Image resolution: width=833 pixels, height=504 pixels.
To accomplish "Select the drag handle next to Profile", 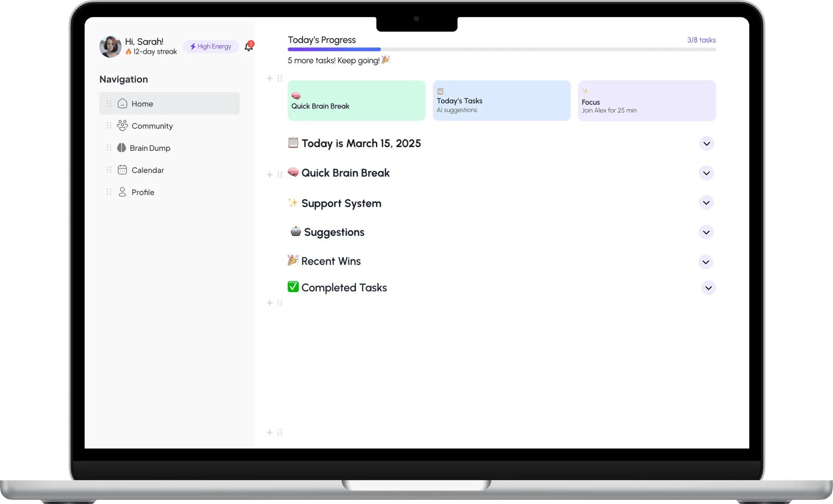I will 109,192.
